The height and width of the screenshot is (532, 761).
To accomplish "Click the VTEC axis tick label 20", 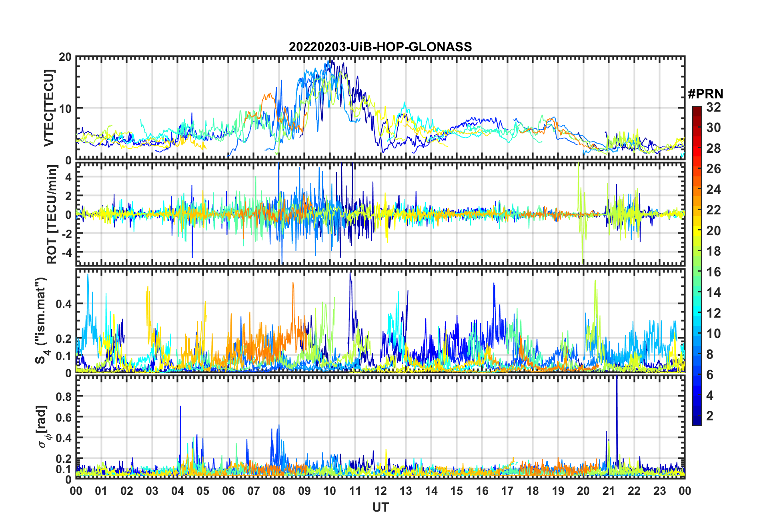I will [66, 57].
